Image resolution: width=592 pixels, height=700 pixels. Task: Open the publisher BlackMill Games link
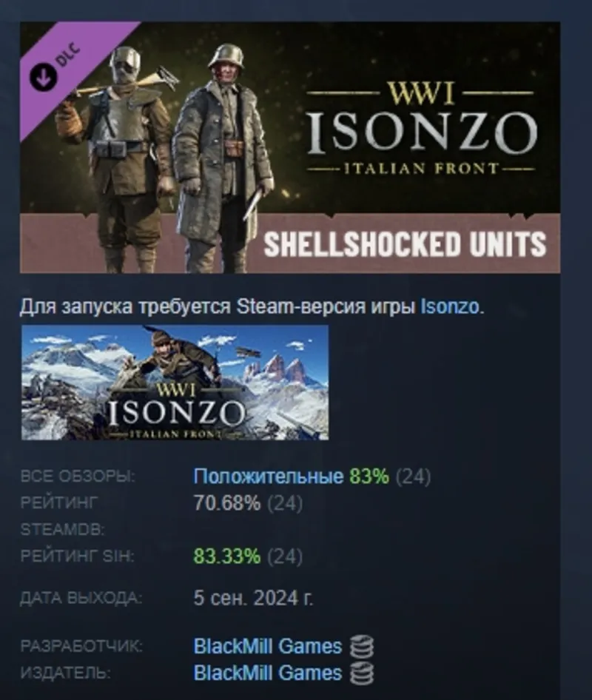tap(268, 673)
